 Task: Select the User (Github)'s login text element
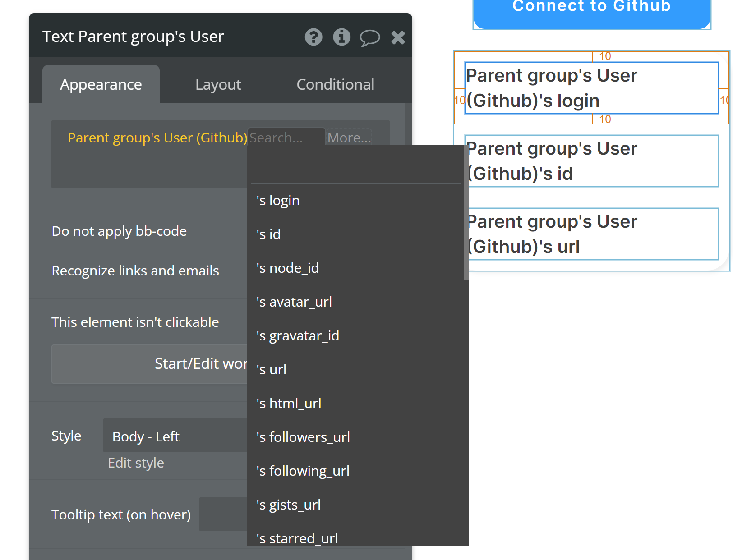tap(591, 88)
